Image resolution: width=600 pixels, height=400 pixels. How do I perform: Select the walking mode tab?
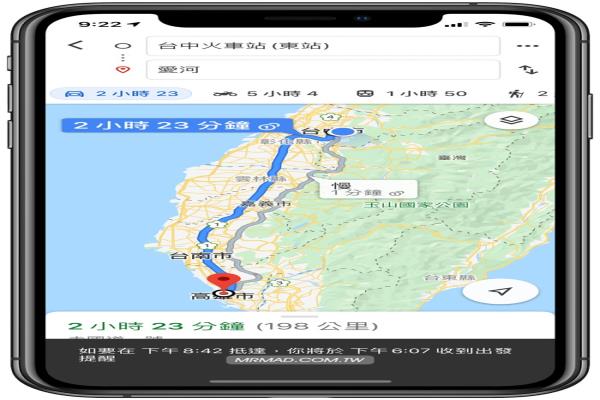click(x=528, y=93)
